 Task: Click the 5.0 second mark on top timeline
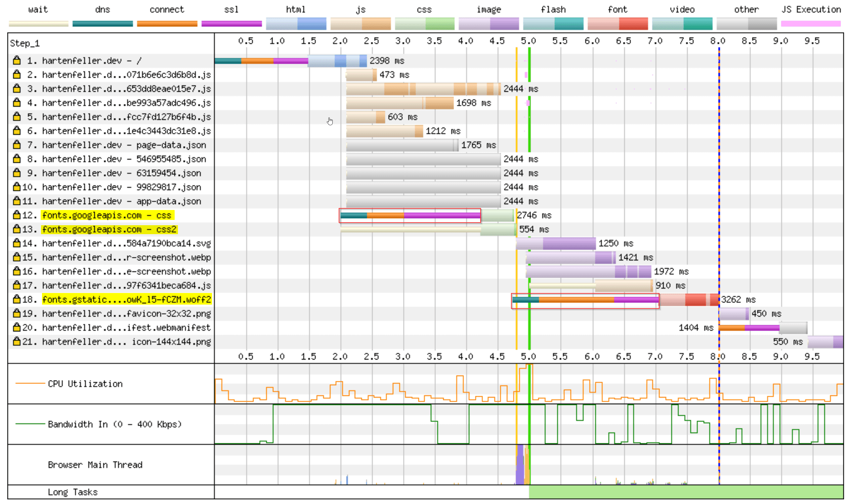point(528,41)
